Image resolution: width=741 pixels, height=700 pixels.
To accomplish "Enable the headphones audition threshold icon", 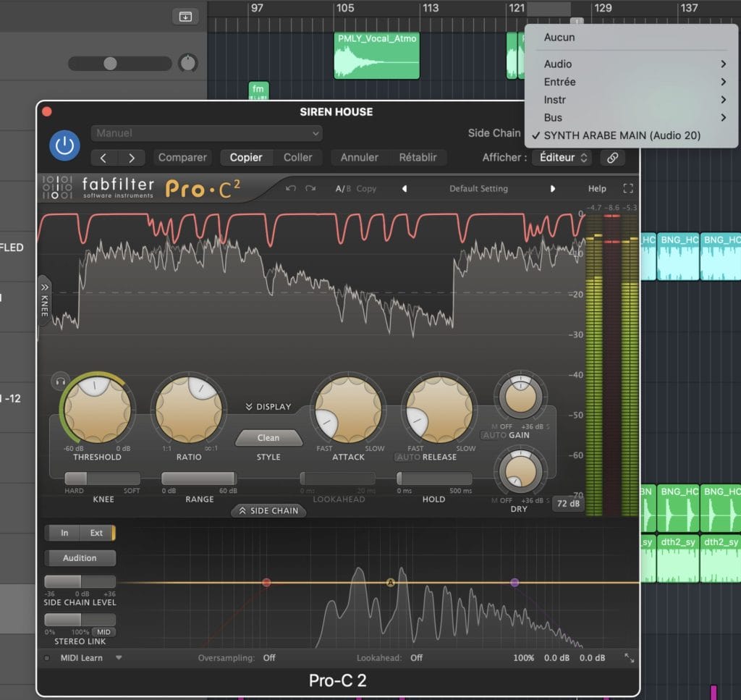I will [x=60, y=381].
